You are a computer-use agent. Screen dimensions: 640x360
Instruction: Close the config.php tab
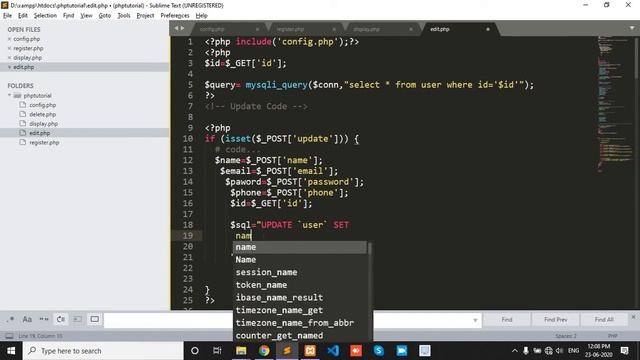pyautogui.click(x=257, y=29)
